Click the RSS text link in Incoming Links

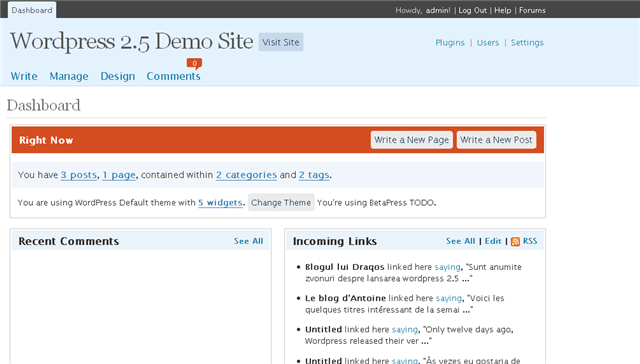(530, 241)
